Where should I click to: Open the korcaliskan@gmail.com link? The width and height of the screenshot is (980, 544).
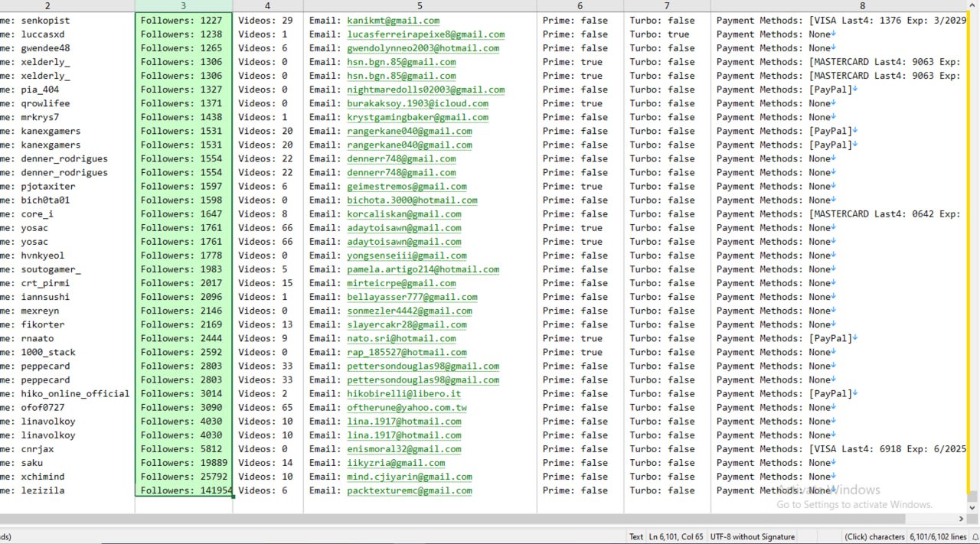pos(403,214)
